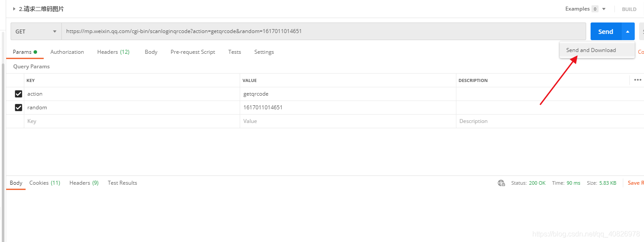Viewport: 644px width, 242px height.
Task: Open the Test Results tab
Action: tap(122, 183)
